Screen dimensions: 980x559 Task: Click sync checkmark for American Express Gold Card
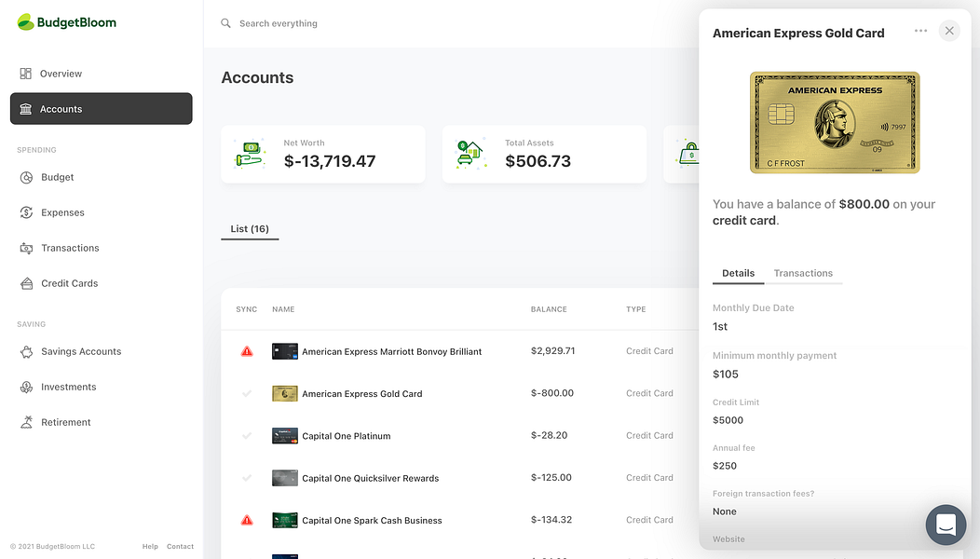(247, 393)
